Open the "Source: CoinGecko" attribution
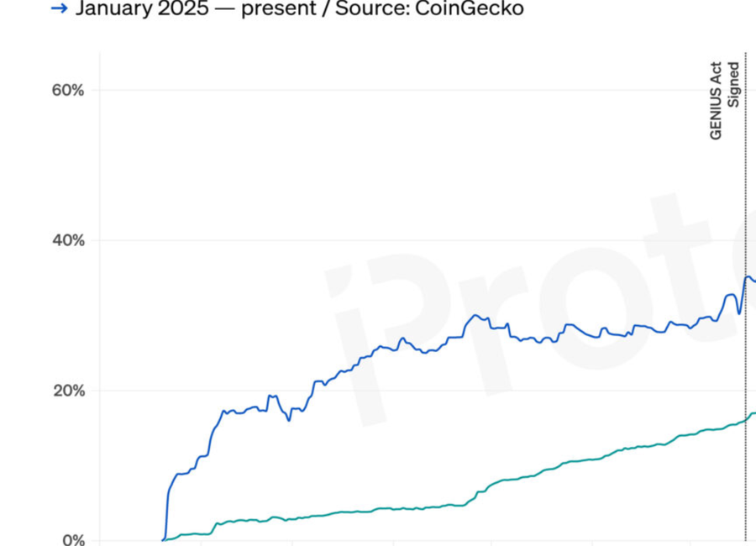This screenshot has width=756, height=546. click(x=429, y=9)
